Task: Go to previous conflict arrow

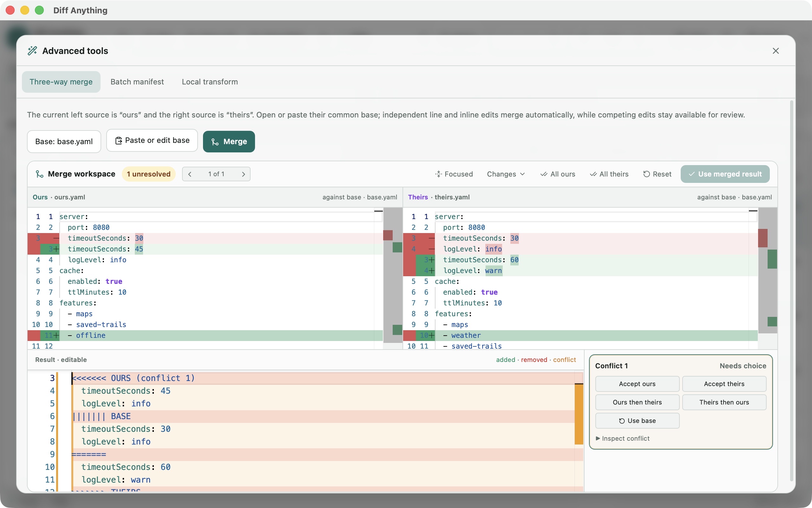Action: point(190,174)
